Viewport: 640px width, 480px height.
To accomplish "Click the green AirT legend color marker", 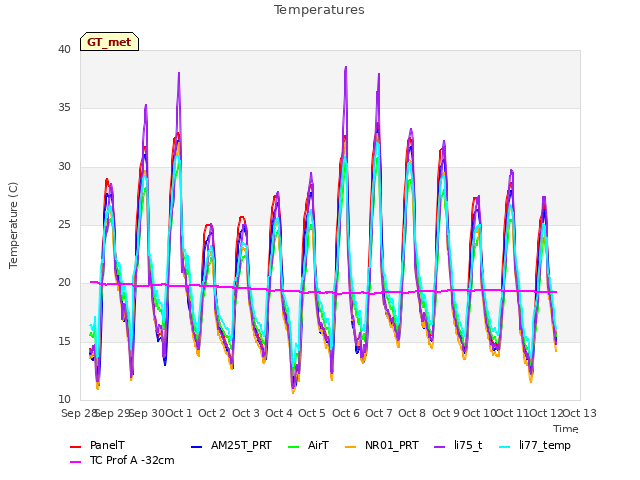I will (293, 447).
